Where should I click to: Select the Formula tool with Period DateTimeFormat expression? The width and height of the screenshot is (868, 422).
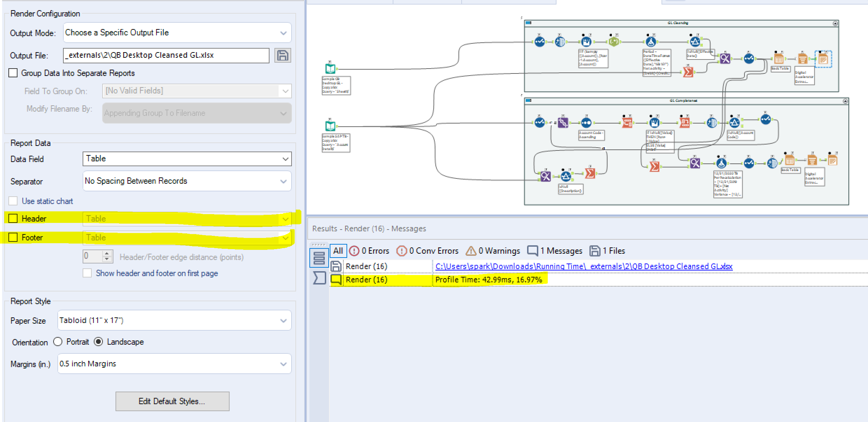651,42
